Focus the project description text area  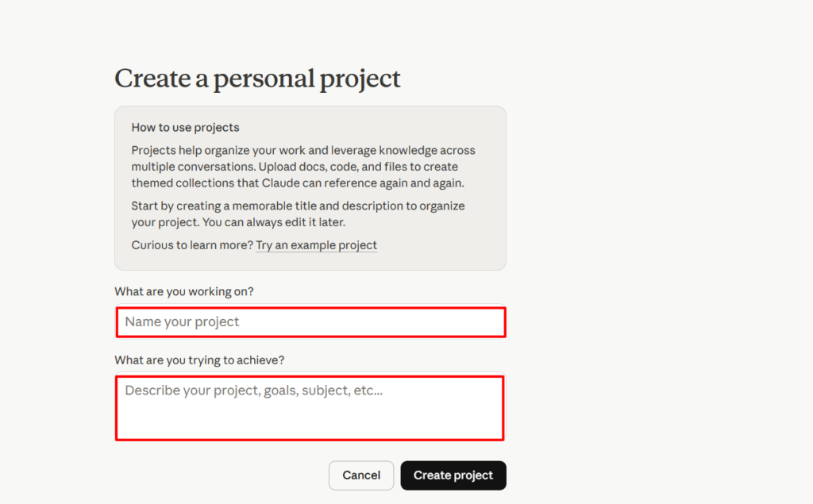click(310, 408)
